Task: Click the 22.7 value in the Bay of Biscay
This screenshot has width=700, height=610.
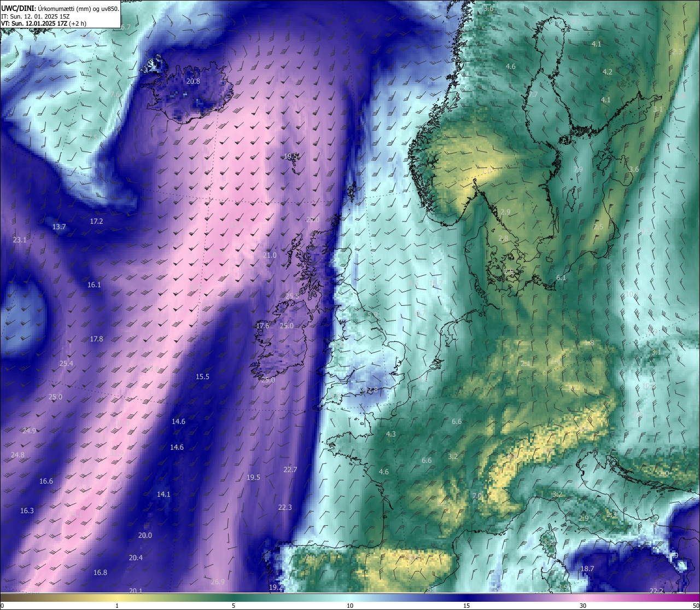Action: click(x=290, y=470)
